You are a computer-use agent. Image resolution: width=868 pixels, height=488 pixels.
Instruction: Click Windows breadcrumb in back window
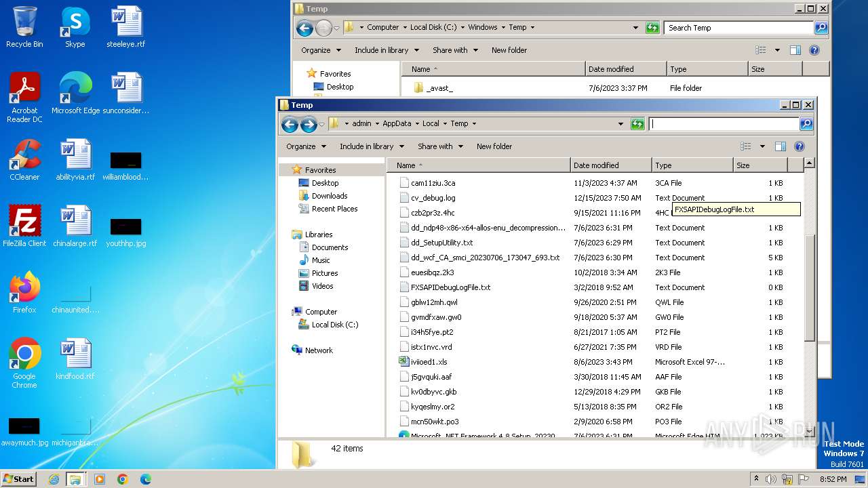[483, 28]
